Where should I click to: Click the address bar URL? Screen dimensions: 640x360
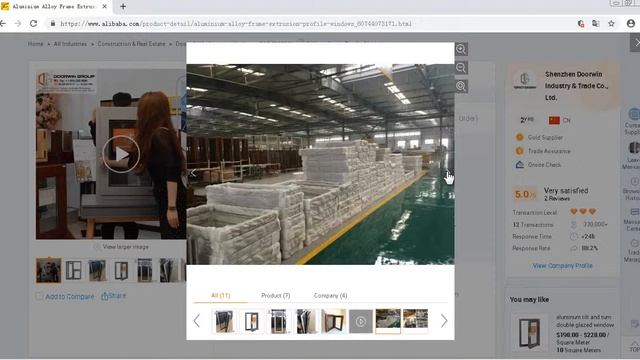(236, 24)
